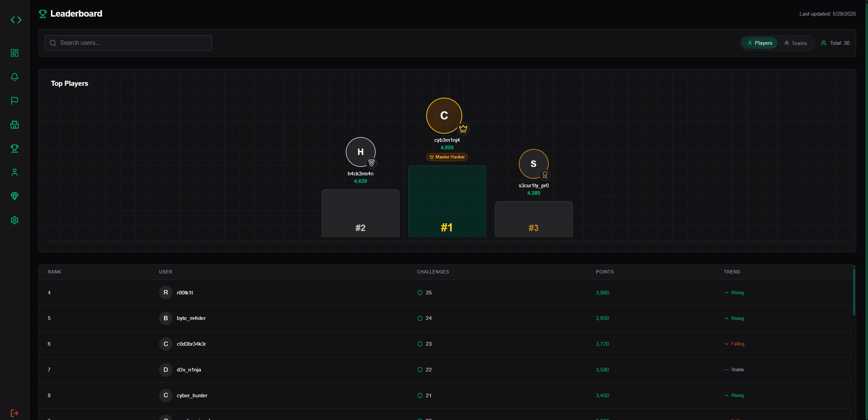Click the shield icon in r00tk1t row

420,293
